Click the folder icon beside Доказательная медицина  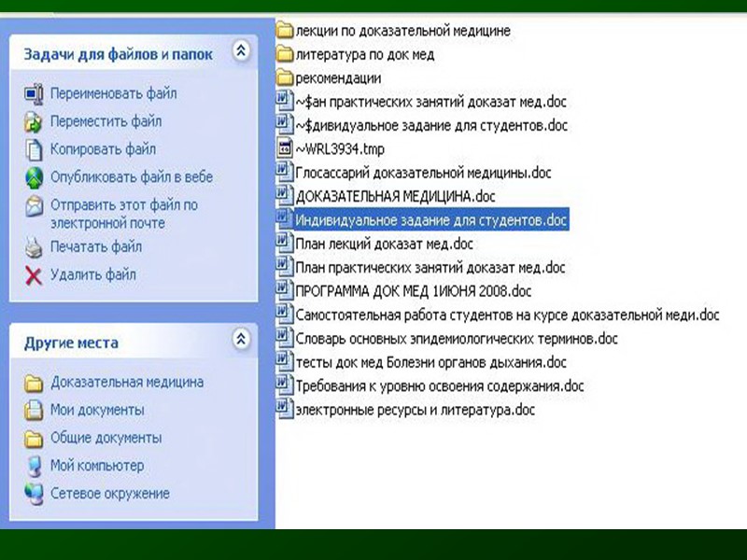34,383
